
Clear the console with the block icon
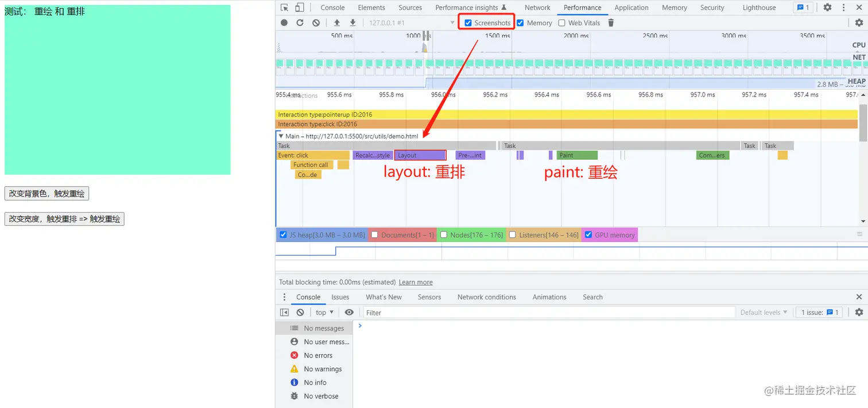[300, 313]
